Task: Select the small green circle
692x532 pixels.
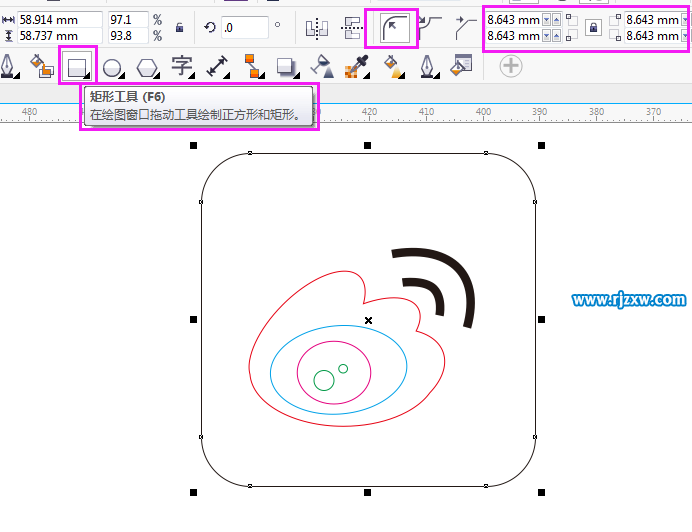Action: [343, 369]
